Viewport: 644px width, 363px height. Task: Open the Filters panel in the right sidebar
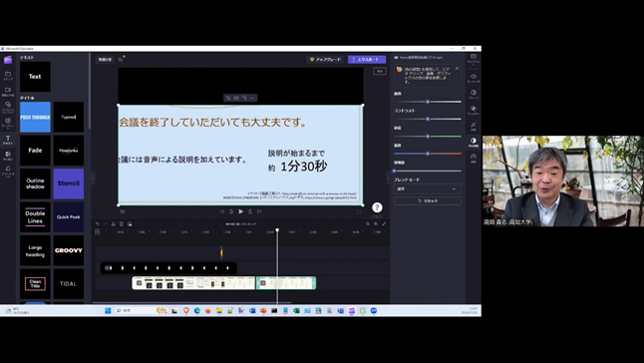pyautogui.click(x=474, y=110)
